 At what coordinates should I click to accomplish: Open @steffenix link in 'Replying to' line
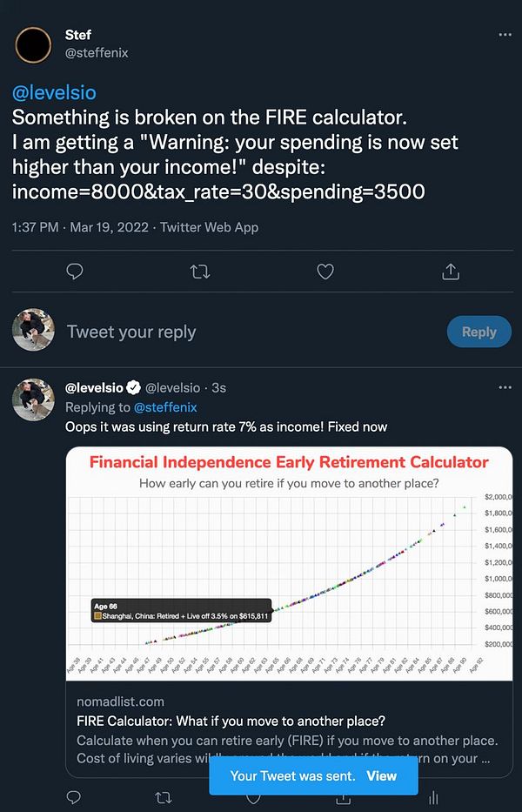tap(165, 407)
